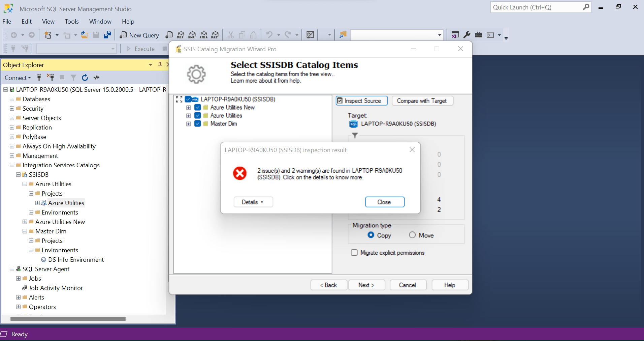644x341 pixels.
Task: Open the Details dropdown in inspection result
Action: [x=253, y=202]
